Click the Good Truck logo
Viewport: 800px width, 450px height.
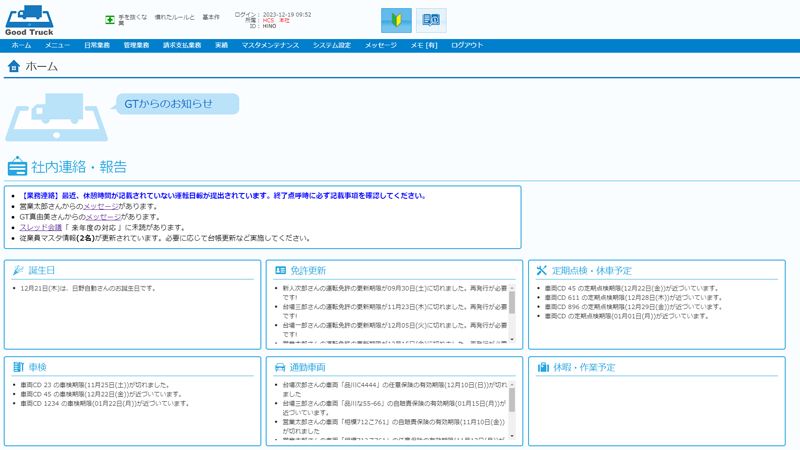click(29, 20)
